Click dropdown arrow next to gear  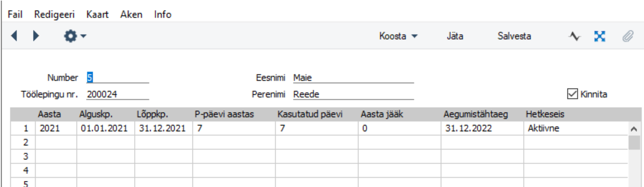(x=83, y=36)
